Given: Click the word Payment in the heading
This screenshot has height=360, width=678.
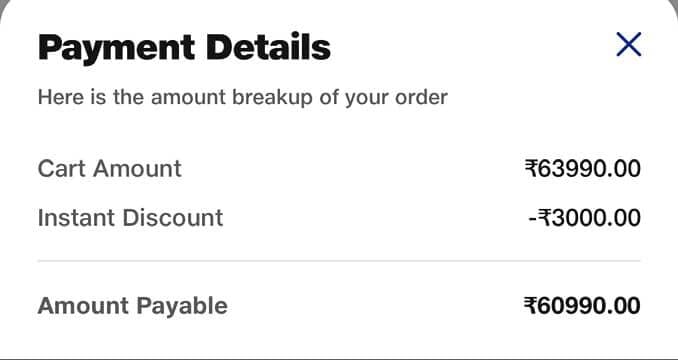Looking at the screenshot, I should pos(116,48).
